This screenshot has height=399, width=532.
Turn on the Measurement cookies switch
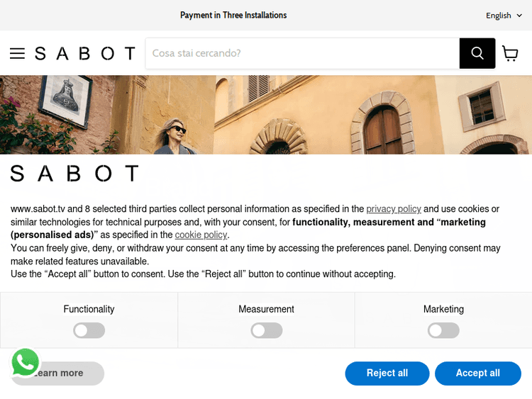266,330
